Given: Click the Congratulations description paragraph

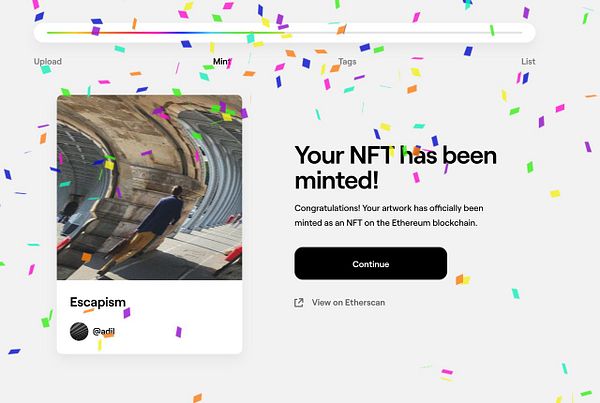Looking at the screenshot, I should coord(389,215).
